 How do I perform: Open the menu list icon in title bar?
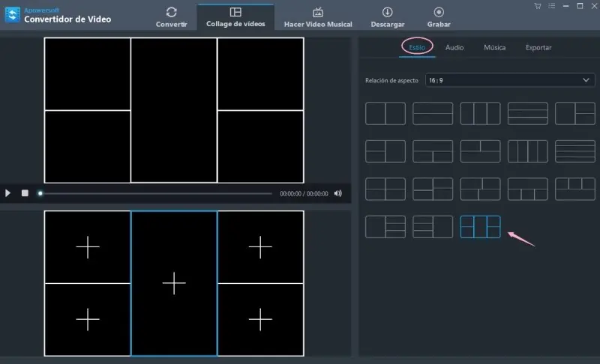[551, 6]
